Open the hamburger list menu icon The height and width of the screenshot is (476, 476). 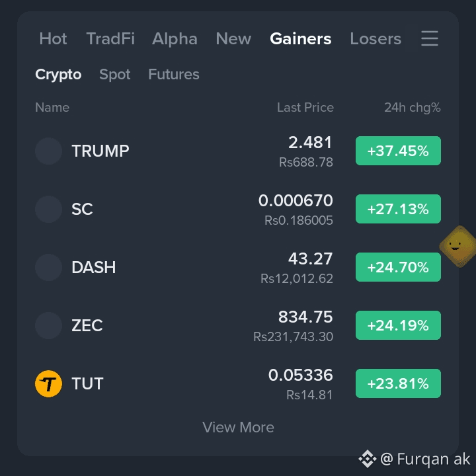coord(430,38)
